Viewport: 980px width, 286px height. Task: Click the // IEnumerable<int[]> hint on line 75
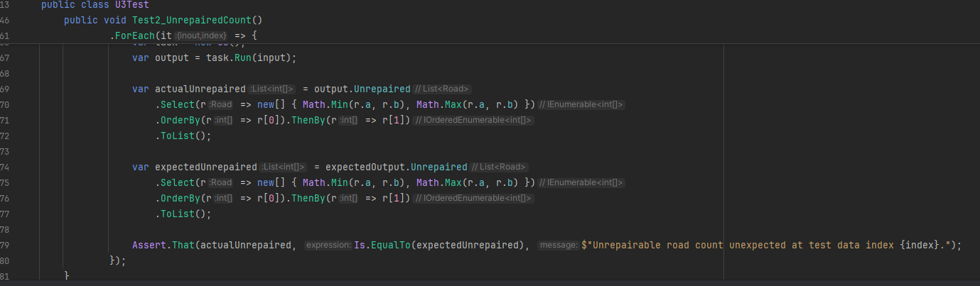click(581, 183)
